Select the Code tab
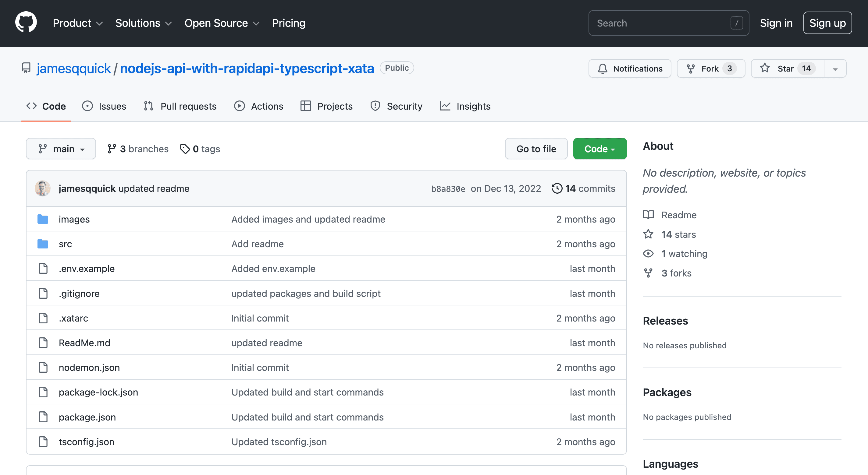Screen dimensions: 868x475 tap(46, 106)
